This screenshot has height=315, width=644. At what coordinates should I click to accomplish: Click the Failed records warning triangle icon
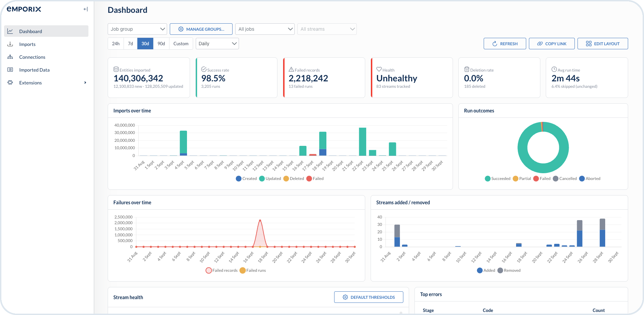click(291, 69)
